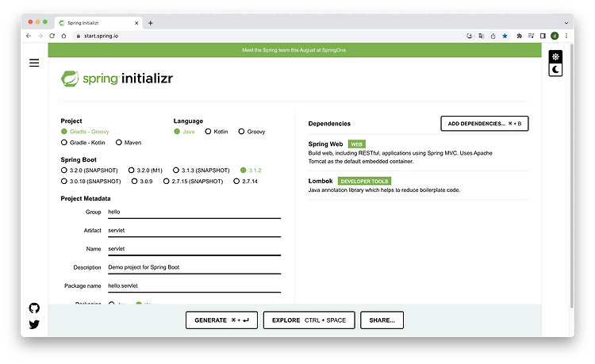This screenshot has width=595, height=364.
Task: Open the browser home page
Action: 63,36
